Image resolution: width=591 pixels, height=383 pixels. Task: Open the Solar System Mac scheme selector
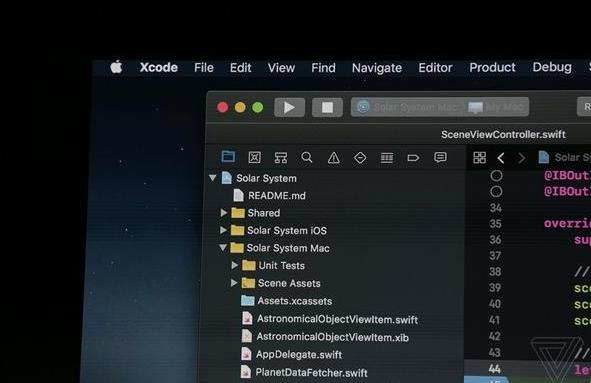[x=408, y=107]
